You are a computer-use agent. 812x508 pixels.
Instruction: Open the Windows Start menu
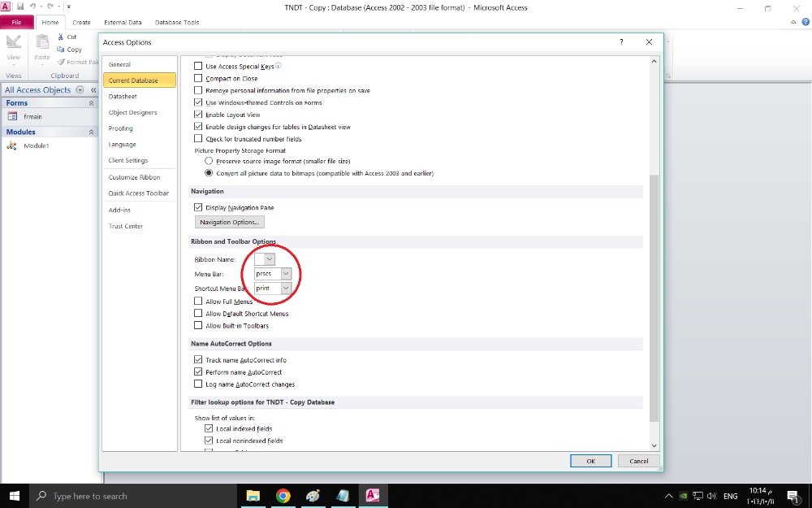pos(14,496)
